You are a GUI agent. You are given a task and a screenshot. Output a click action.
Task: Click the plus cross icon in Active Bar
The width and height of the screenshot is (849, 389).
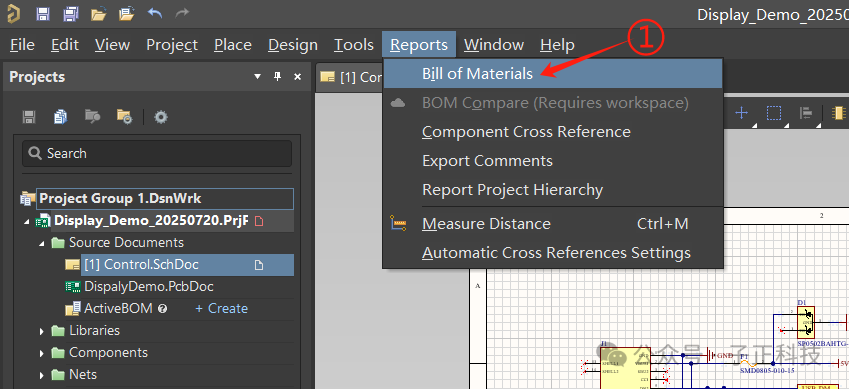(741, 113)
